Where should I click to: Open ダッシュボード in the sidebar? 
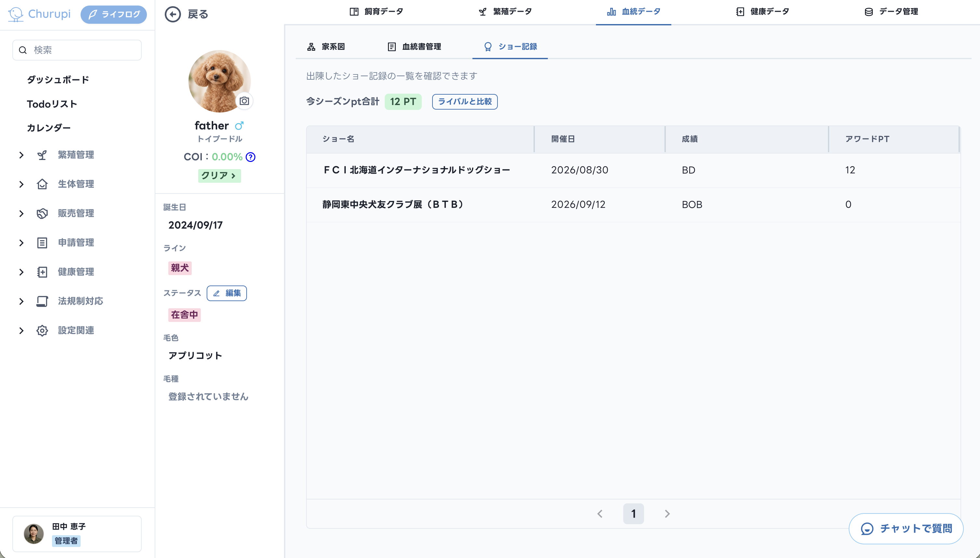(58, 80)
